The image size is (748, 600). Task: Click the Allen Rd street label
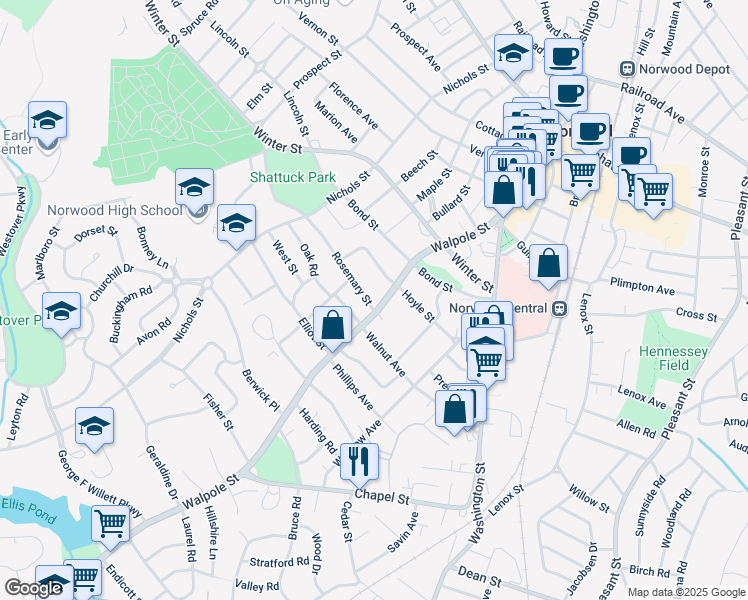pos(636,428)
